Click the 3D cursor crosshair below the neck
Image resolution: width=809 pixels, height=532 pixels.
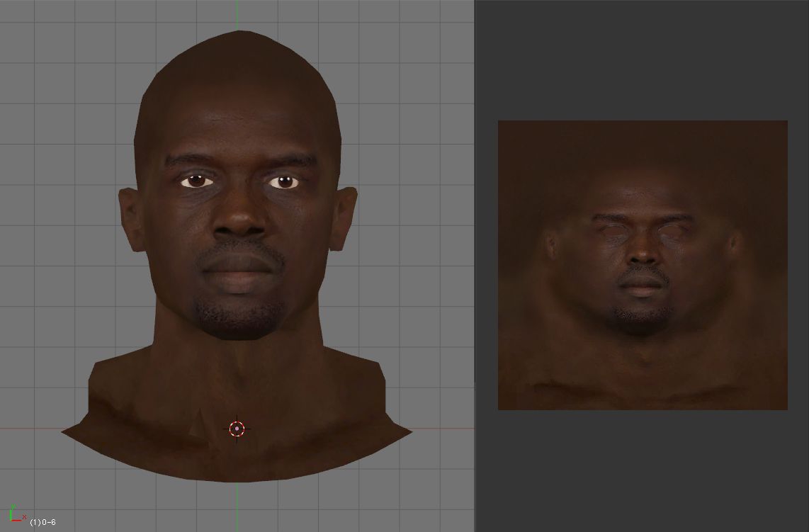pyautogui.click(x=237, y=428)
